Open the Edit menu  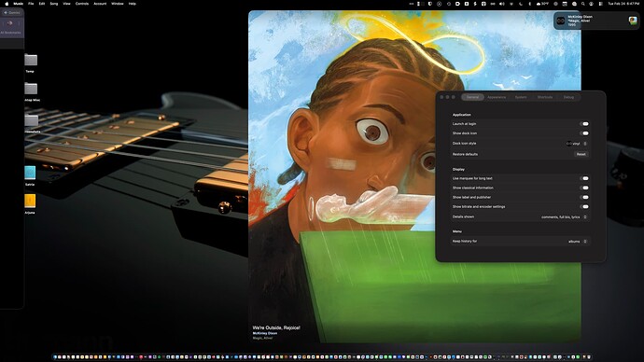[42, 4]
